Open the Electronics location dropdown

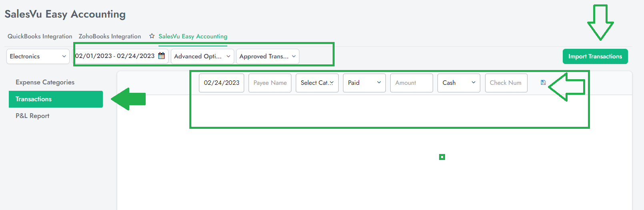pos(38,56)
